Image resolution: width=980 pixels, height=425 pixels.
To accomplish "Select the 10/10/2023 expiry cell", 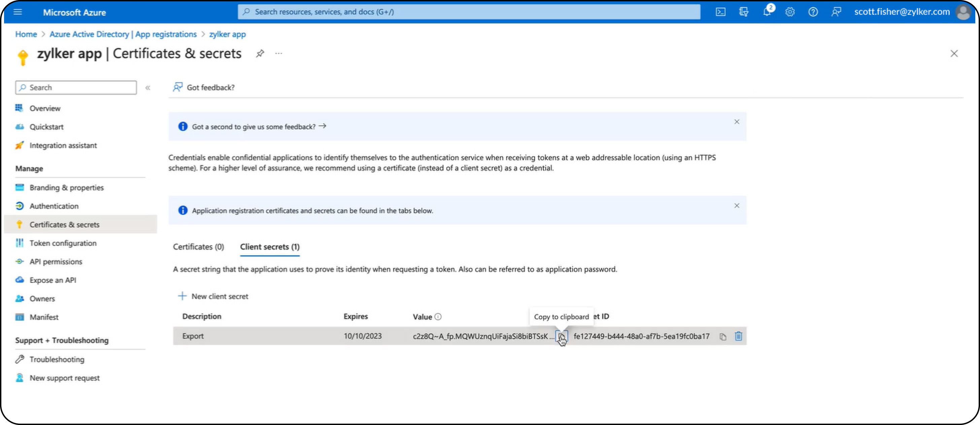I will tap(362, 336).
